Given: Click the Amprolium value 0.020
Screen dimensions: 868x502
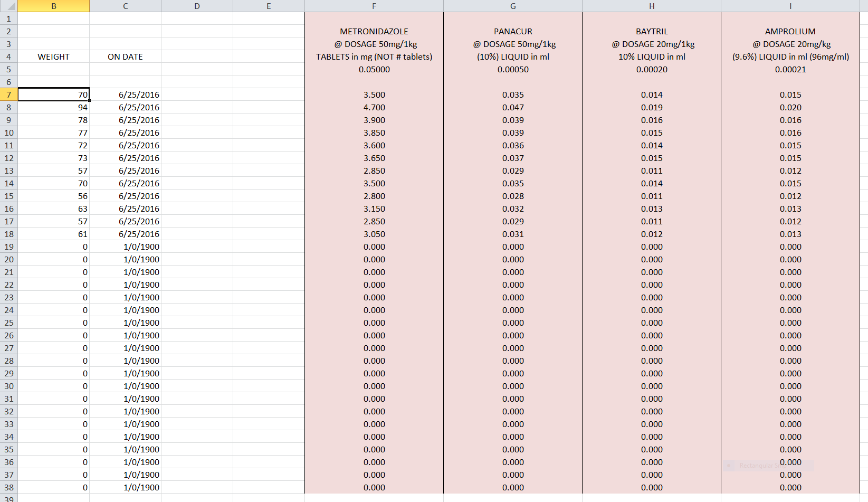Looking at the screenshot, I should coord(790,107).
